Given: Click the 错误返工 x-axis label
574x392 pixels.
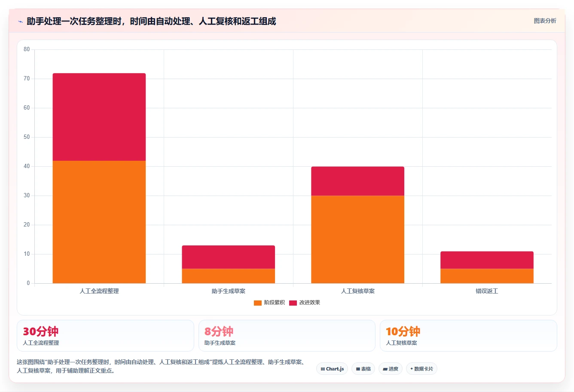Looking at the screenshot, I should (487, 291).
